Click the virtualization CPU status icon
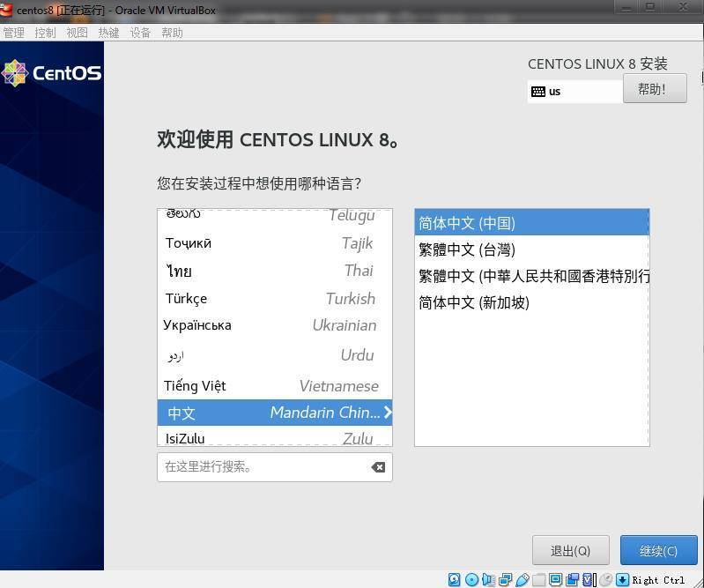The image size is (704, 588). point(589,579)
